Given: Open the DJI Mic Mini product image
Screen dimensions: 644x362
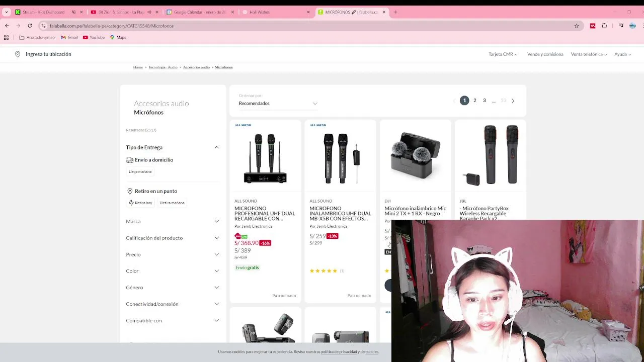Looking at the screenshot, I should point(416,156).
